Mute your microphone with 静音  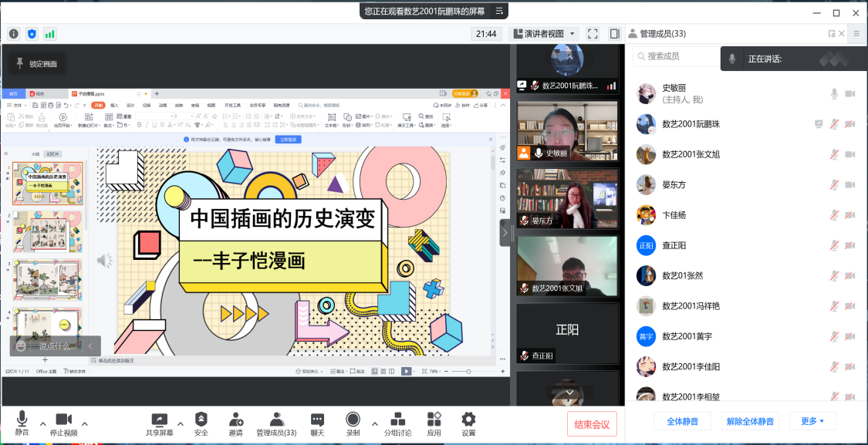click(x=22, y=424)
